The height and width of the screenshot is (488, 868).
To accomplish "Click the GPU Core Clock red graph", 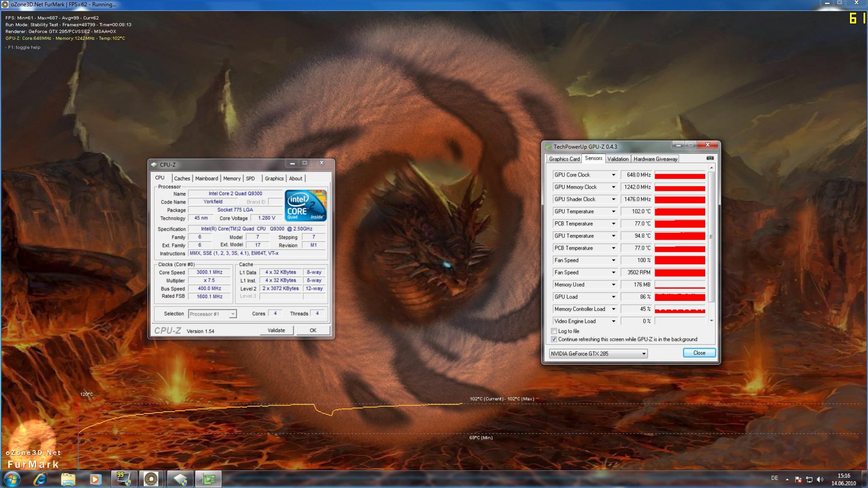I will 680,175.
